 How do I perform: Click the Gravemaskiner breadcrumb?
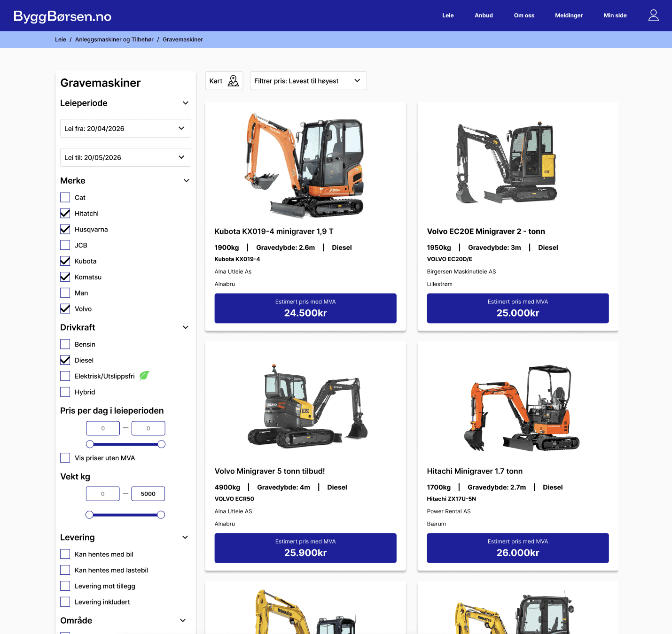(183, 39)
